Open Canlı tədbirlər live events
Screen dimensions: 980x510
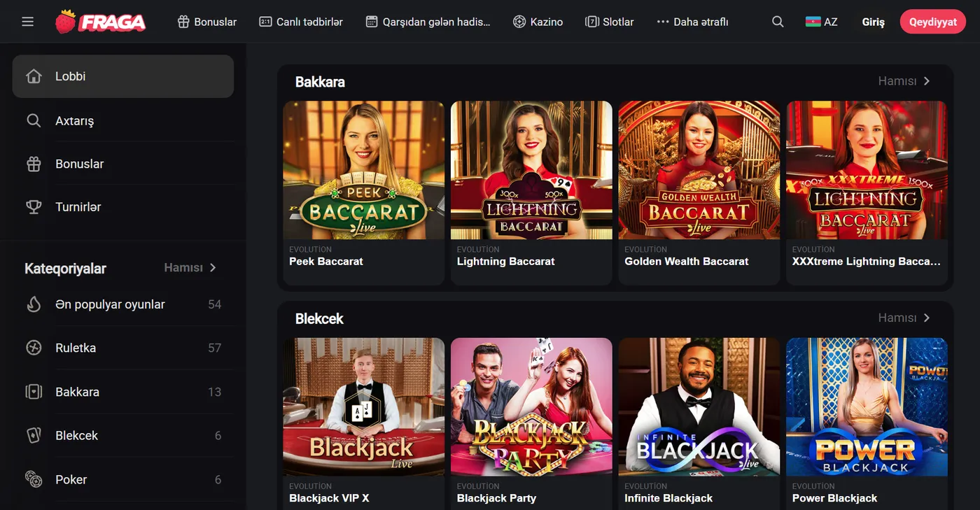[x=301, y=22]
